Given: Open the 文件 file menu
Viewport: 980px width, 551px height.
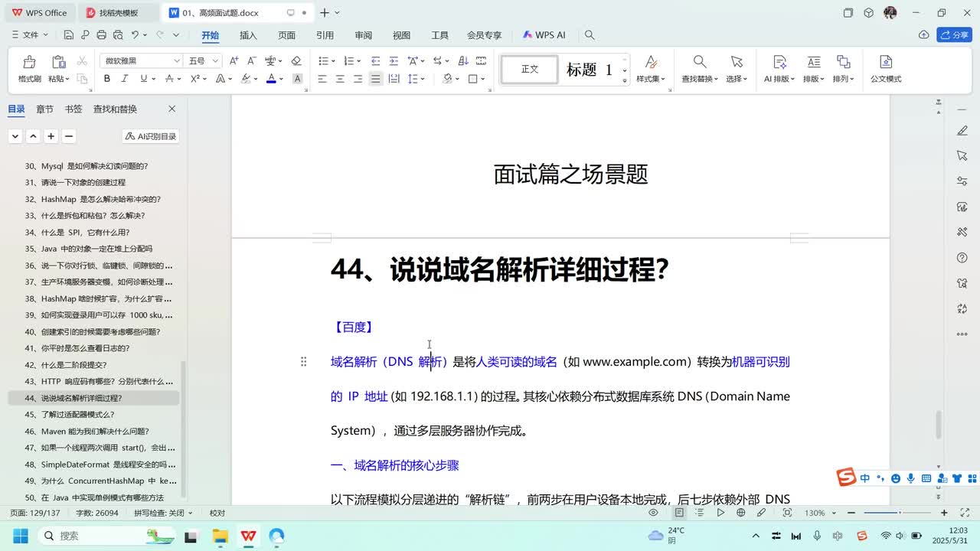Looking at the screenshot, I should point(31,35).
